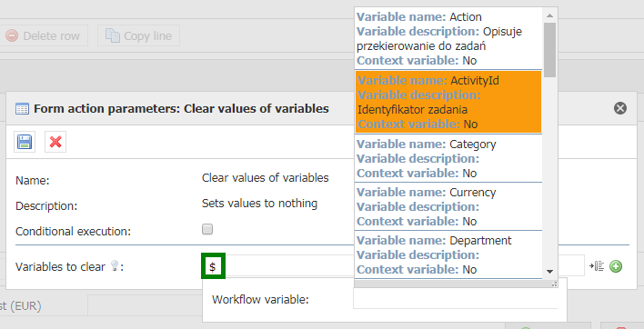The image size is (644, 329).
Task: Click the lightbulb hint next to Variables to clear
Action: point(115,266)
